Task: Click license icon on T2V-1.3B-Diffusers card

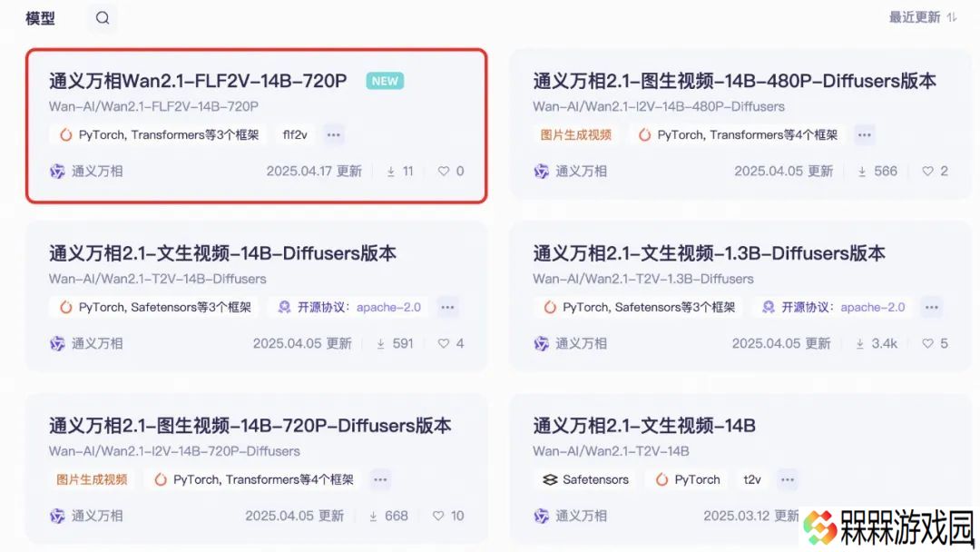Action: [769, 307]
